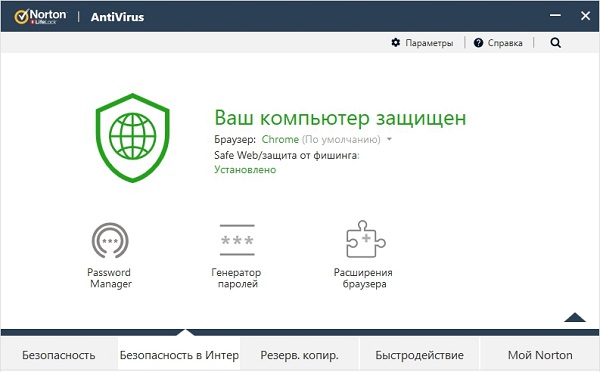The width and height of the screenshot is (600, 372).
Task: Open the Password Manager feature
Action: pyautogui.click(x=110, y=255)
